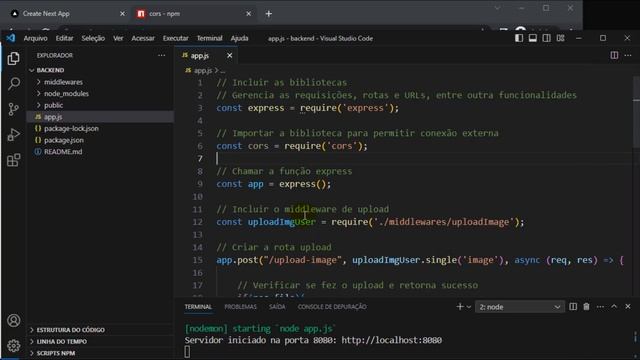Switch to cors - npm browser tab
640x360 pixels.
[x=194, y=13]
